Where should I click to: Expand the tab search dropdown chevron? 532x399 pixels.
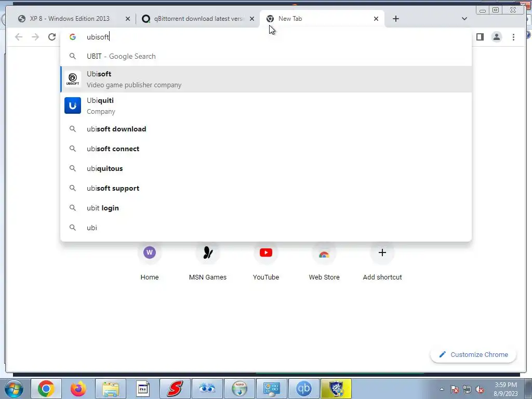(x=464, y=19)
